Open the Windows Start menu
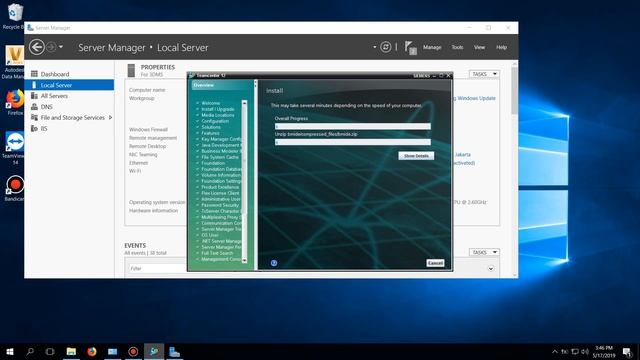Image resolution: width=640 pixels, height=360 pixels. coord(9,351)
